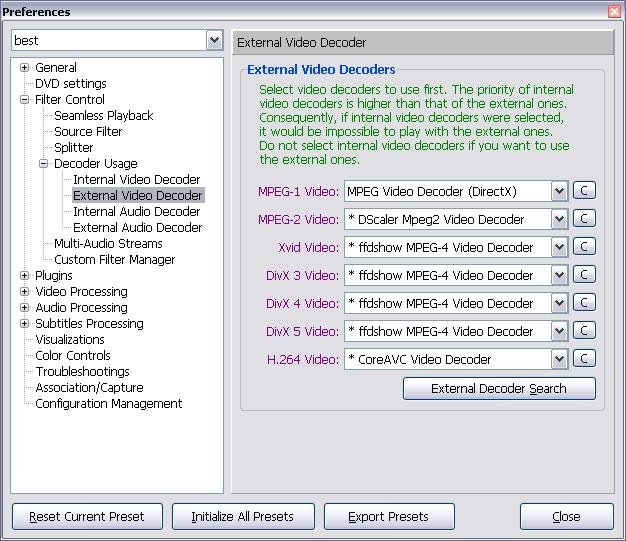Close the Preferences dialog with the Close button
The height and width of the screenshot is (541, 626).
[x=566, y=517]
